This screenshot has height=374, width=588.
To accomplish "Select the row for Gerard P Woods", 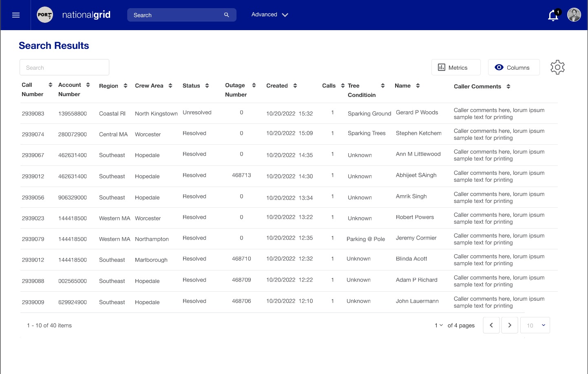I will [417, 113].
